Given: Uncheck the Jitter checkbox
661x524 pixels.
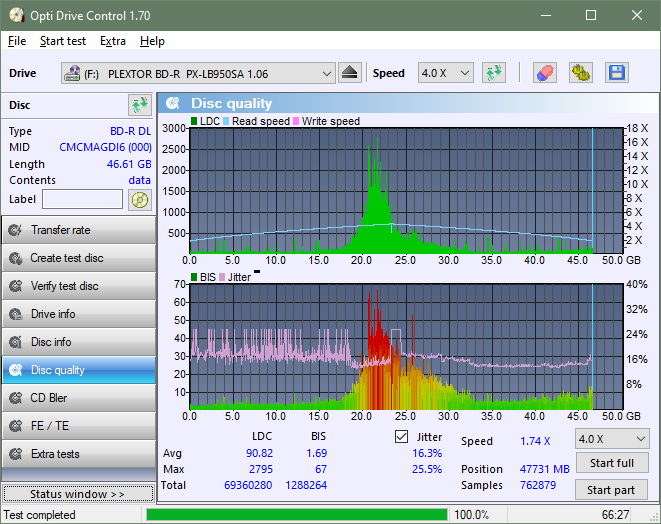Looking at the screenshot, I should (x=401, y=437).
